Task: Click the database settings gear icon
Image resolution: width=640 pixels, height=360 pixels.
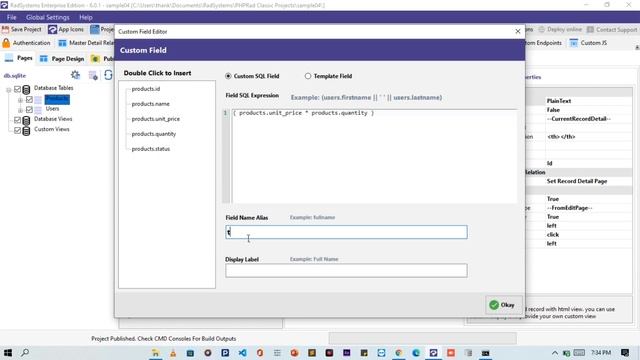Action: 76,75
